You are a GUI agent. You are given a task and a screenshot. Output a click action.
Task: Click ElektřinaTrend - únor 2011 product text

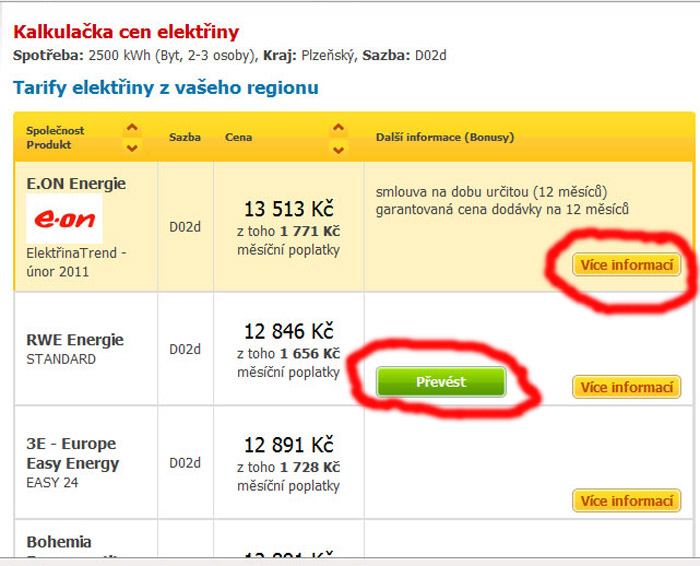click(76, 262)
